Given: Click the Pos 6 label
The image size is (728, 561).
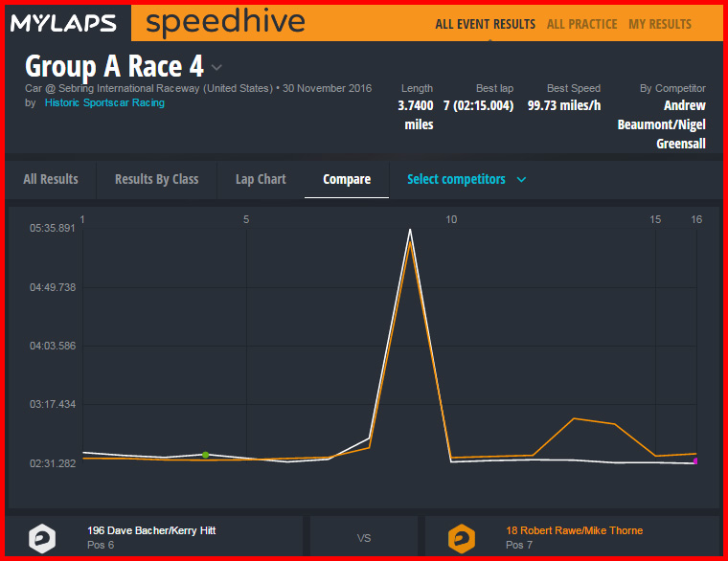Looking at the screenshot, I should 101,545.
